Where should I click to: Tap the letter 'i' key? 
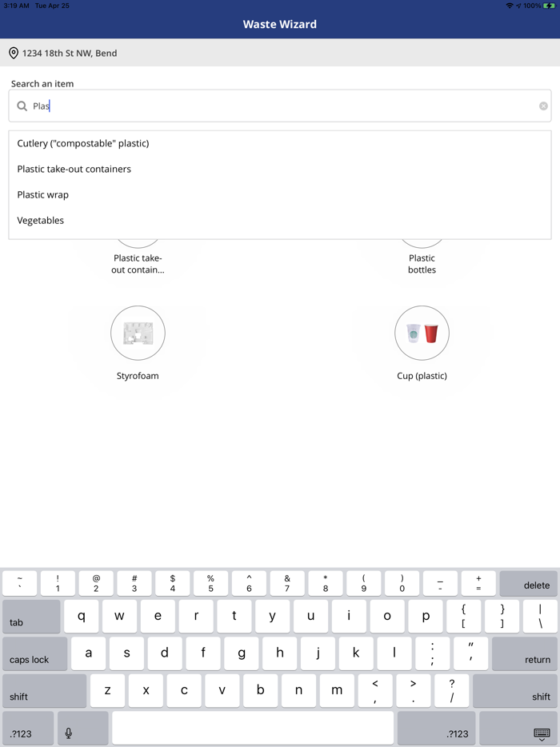click(349, 616)
